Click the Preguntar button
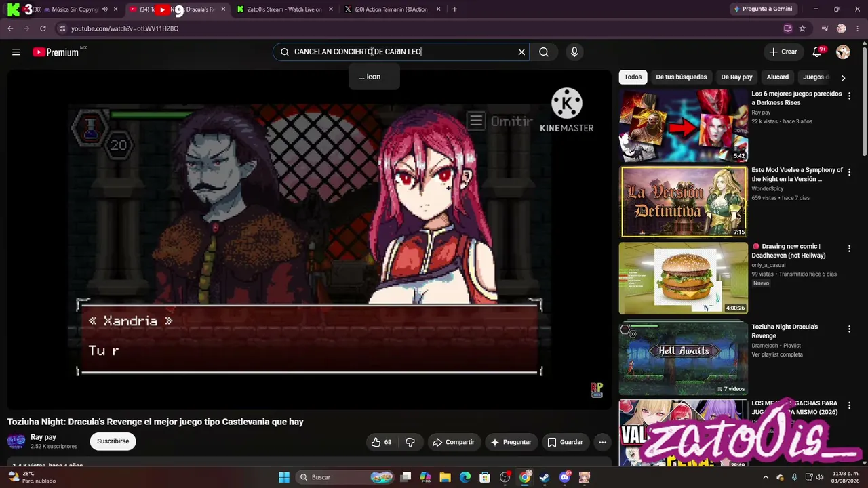The image size is (868, 488). (511, 442)
